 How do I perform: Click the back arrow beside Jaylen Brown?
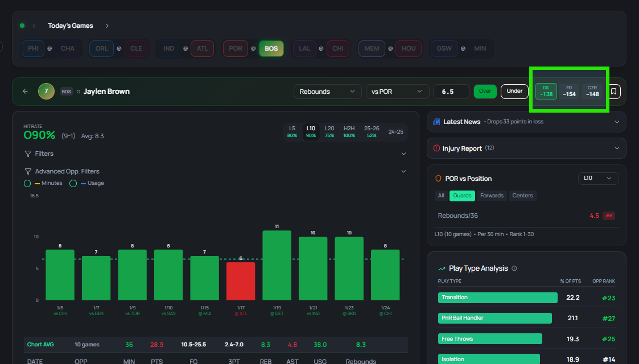25,91
